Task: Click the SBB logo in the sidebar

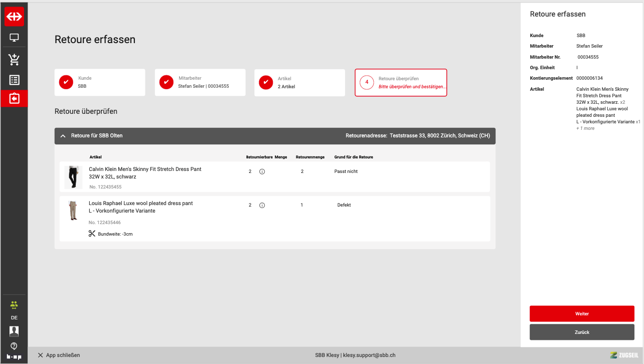Action: point(14,17)
